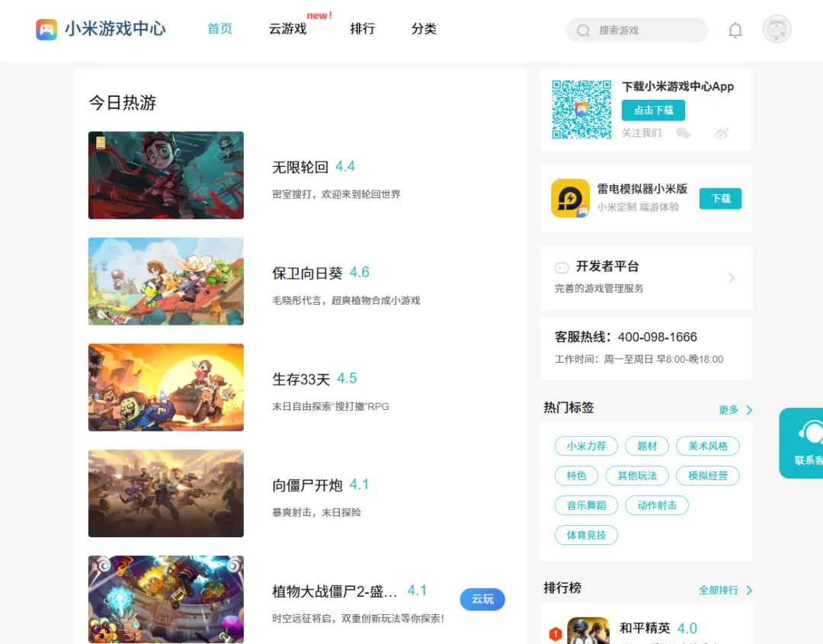Click the WeChat follow icon
This screenshot has height=644, width=823.
coord(683,133)
